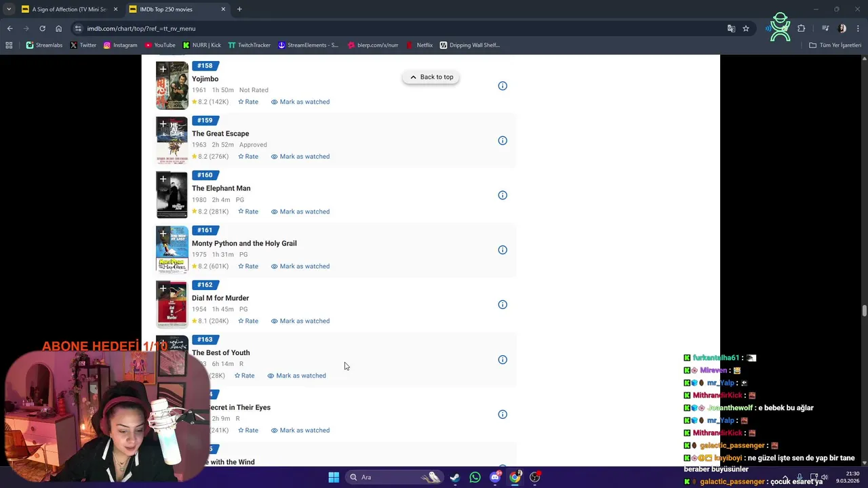Viewport: 868px width, 488px height.
Task: Open Yojimbo title link
Action: [205, 79]
